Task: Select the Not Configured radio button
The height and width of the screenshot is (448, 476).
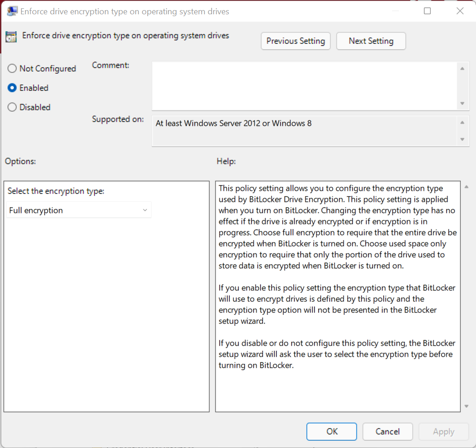Action: [x=12, y=68]
